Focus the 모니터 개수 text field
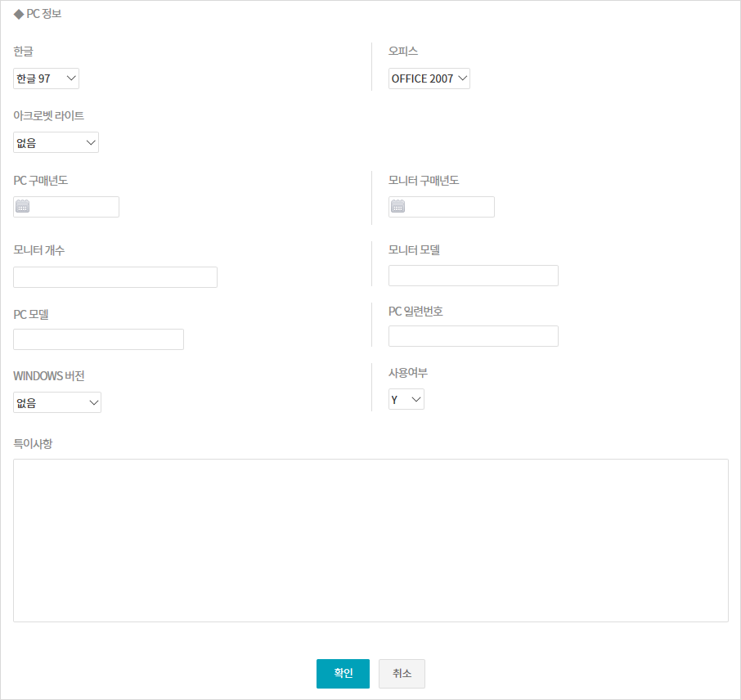Image resolution: width=741 pixels, height=700 pixels. (115, 277)
